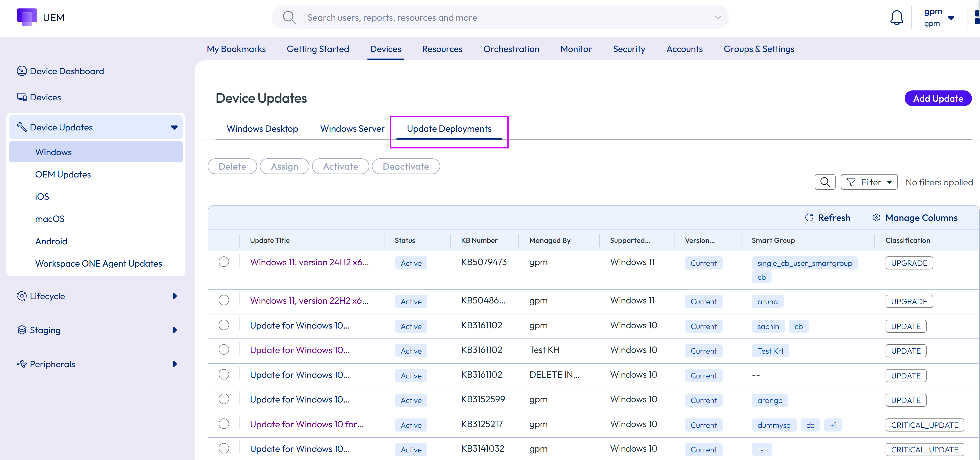The height and width of the screenshot is (460, 980).
Task: Click the Staging layers icon
Action: (x=22, y=330)
